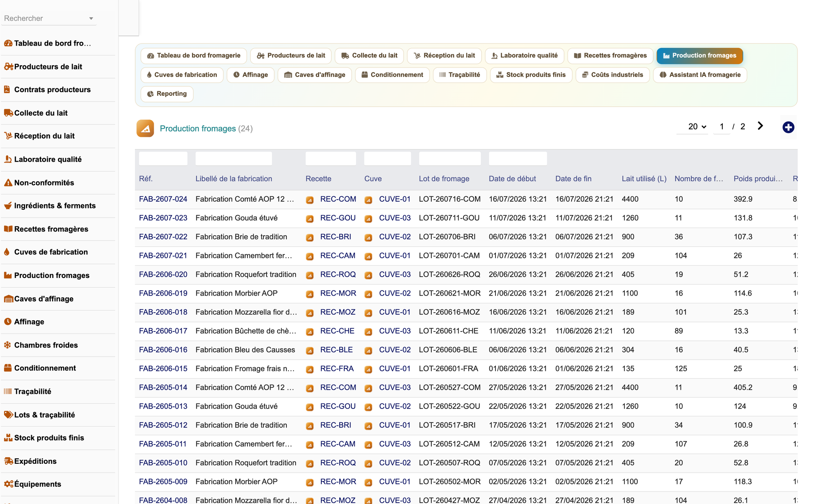
Task: Click the Lots & traçabilité tags icon
Action: pyautogui.click(x=8, y=415)
